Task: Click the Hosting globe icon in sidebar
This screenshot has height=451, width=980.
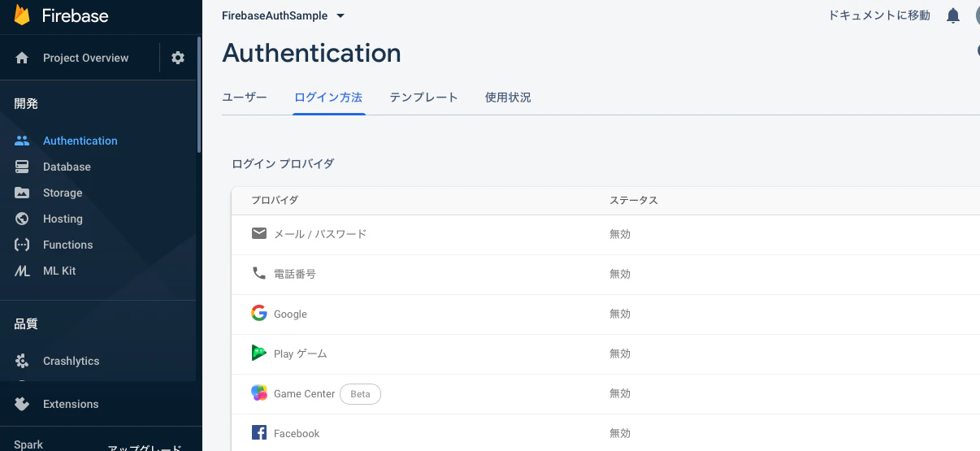Action: pyautogui.click(x=22, y=219)
